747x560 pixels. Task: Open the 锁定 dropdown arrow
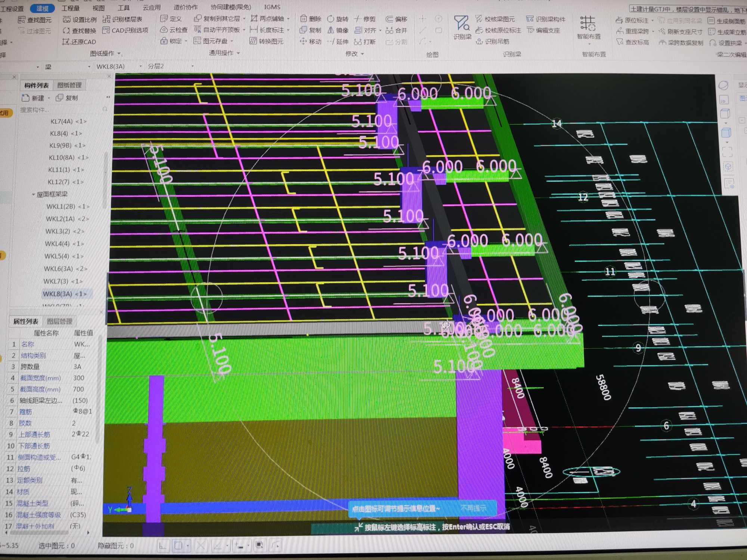click(x=186, y=41)
